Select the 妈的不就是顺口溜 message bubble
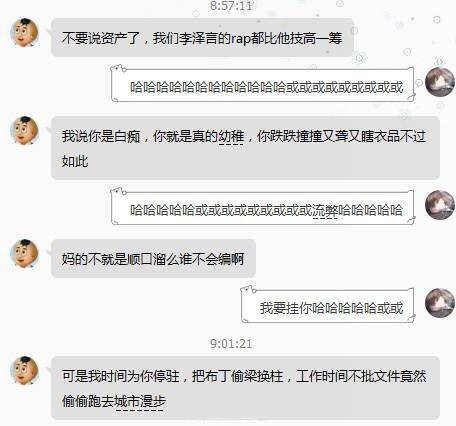The width and height of the screenshot is (456, 426). coord(153,258)
